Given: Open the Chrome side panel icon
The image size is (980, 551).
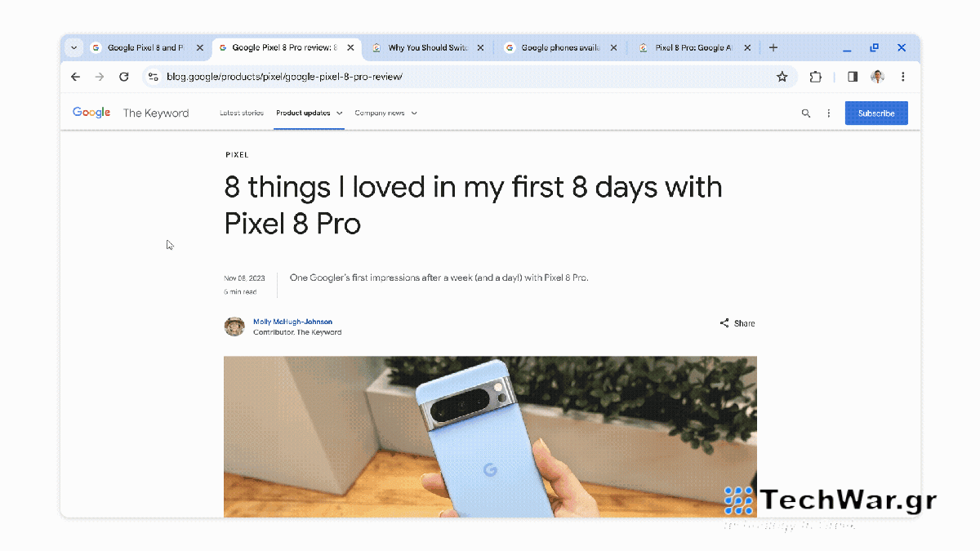Looking at the screenshot, I should click(x=853, y=77).
